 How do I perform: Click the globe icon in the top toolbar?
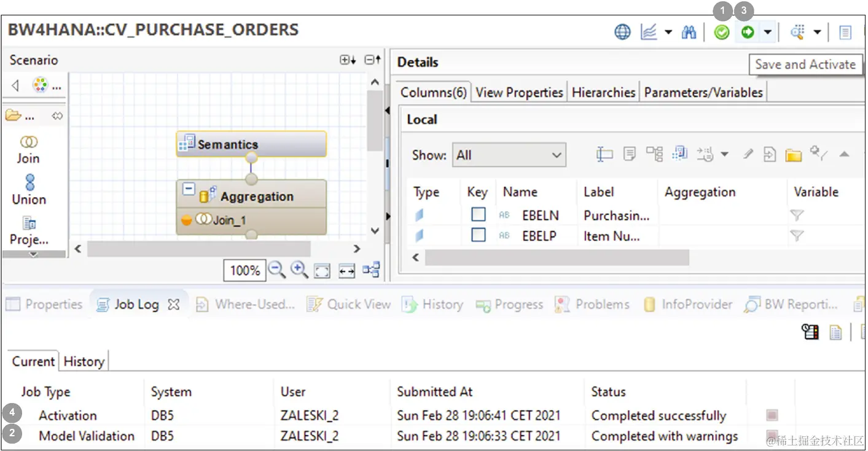[622, 33]
